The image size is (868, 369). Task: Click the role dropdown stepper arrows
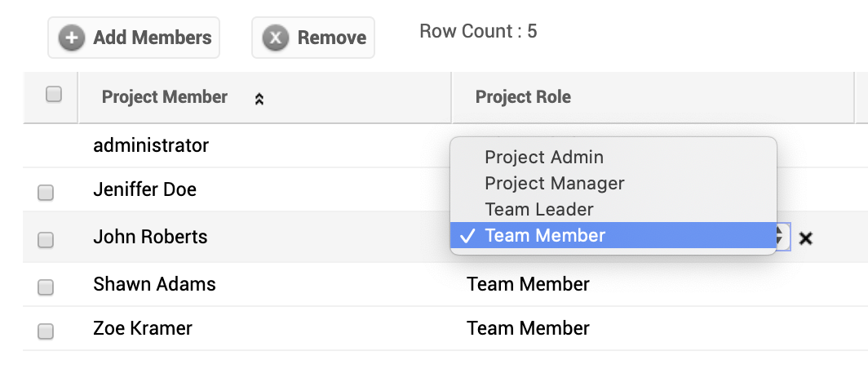pyautogui.click(x=781, y=237)
